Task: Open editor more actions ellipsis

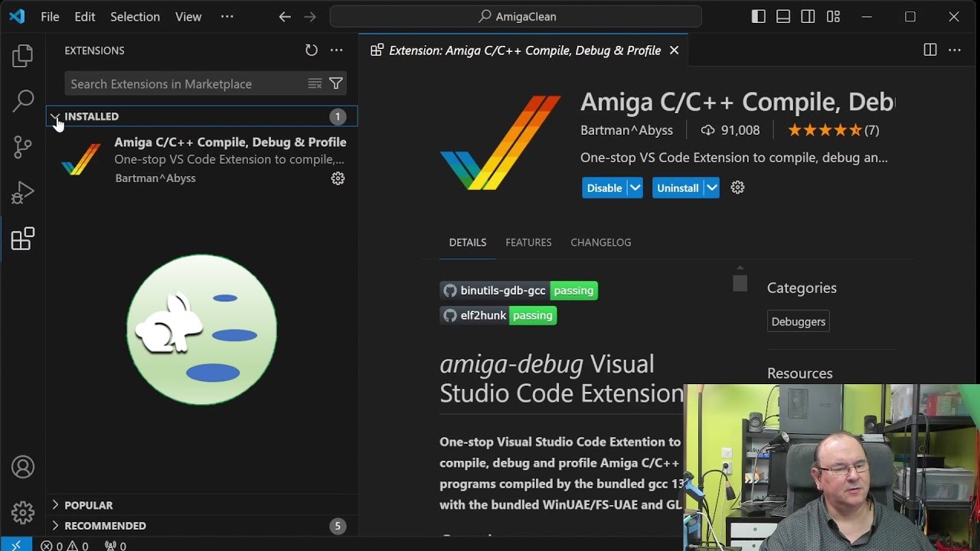Action: point(954,51)
